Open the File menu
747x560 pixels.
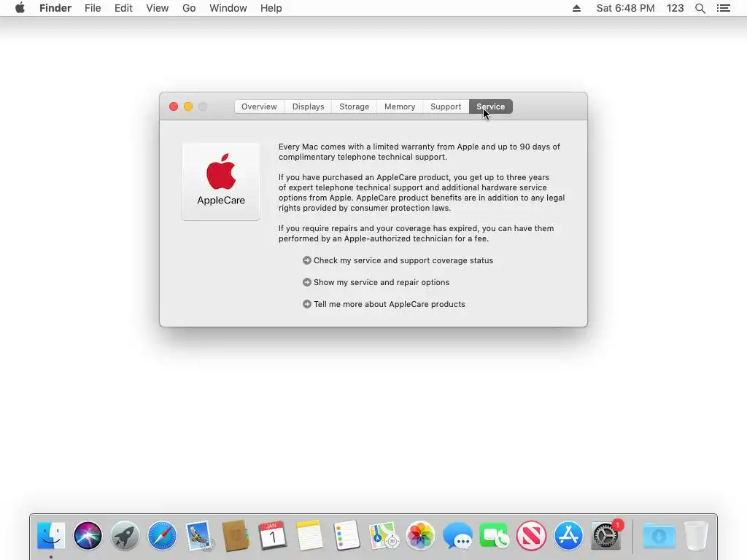(93, 8)
